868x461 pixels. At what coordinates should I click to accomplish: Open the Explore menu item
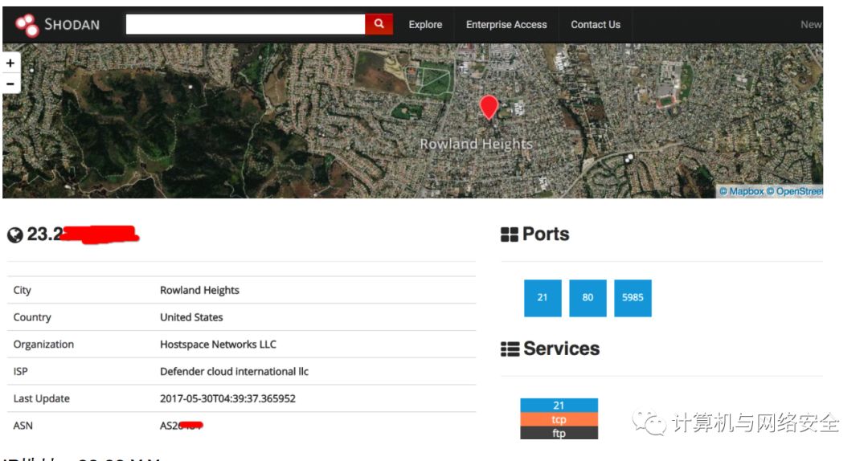point(425,25)
